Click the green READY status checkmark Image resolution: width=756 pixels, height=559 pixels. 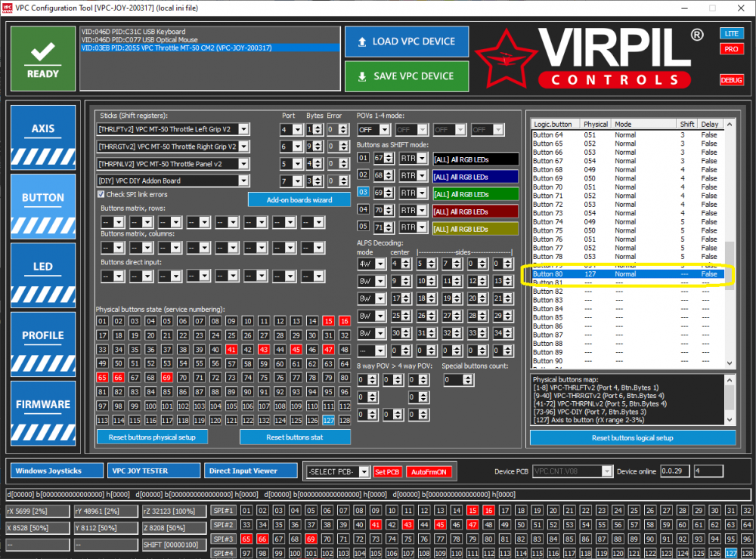[x=43, y=58]
